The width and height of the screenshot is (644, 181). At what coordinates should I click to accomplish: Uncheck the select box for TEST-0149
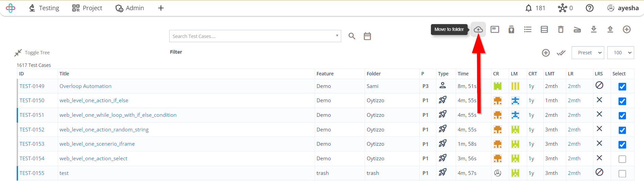coord(622,87)
